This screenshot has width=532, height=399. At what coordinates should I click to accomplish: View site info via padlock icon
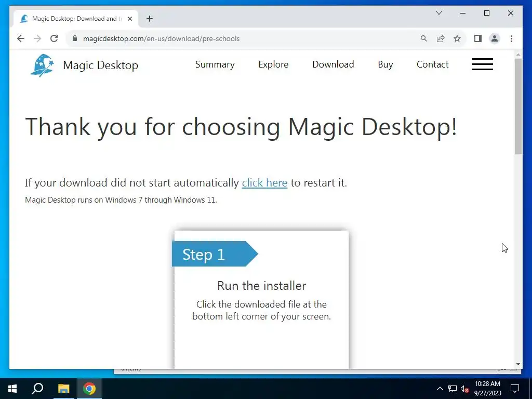coord(75,38)
